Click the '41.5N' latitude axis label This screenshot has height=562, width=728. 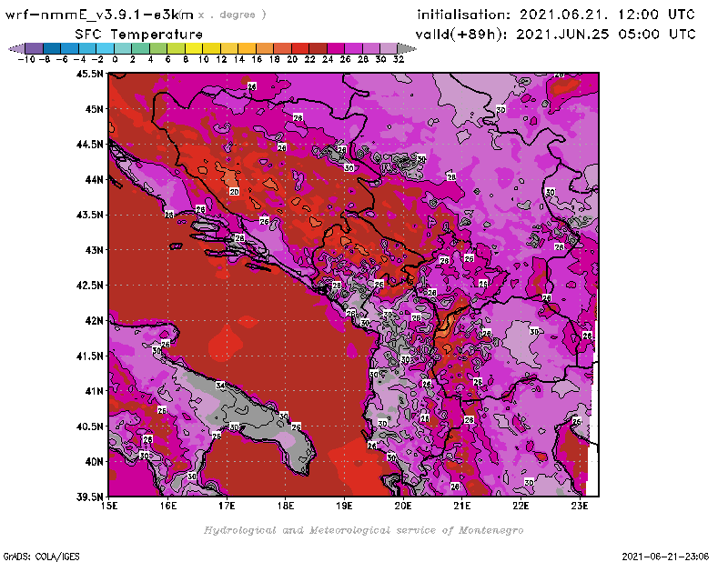(89, 356)
